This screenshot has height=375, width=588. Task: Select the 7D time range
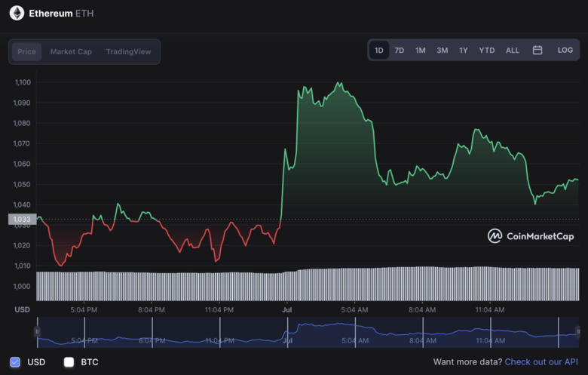click(x=400, y=51)
